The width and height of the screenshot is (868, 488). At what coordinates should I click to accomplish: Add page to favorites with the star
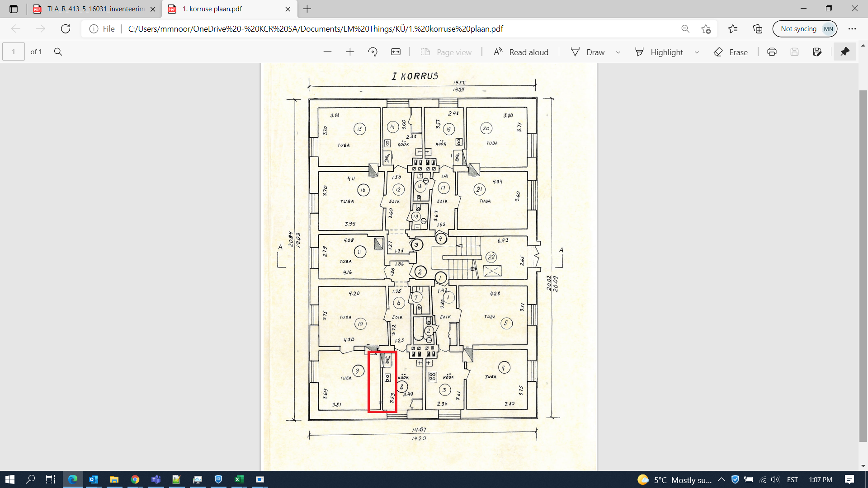[706, 29]
